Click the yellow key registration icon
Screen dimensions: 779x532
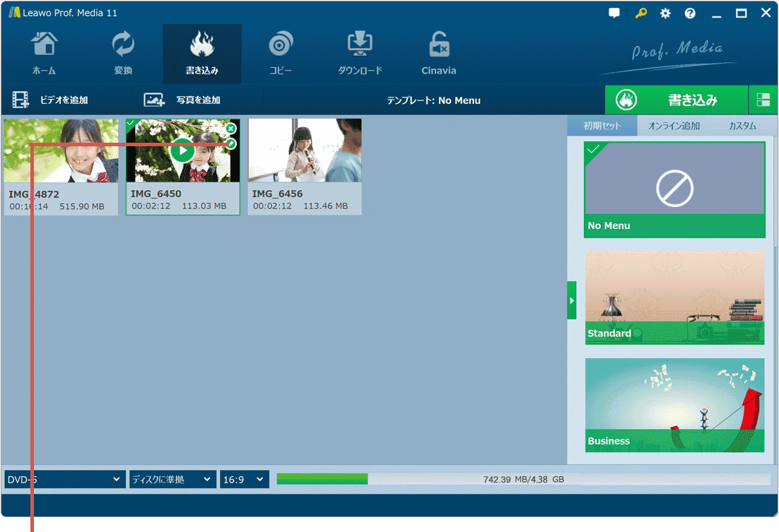(x=640, y=13)
